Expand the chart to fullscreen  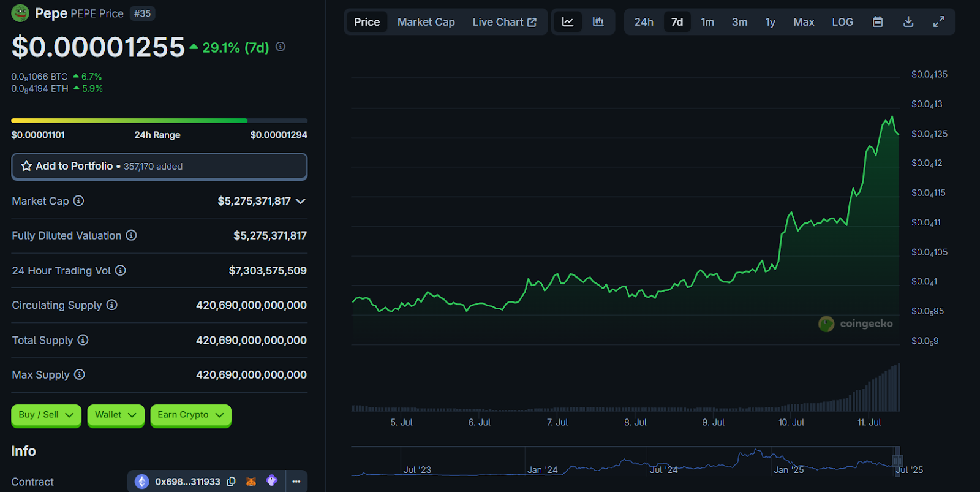(x=938, y=22)
